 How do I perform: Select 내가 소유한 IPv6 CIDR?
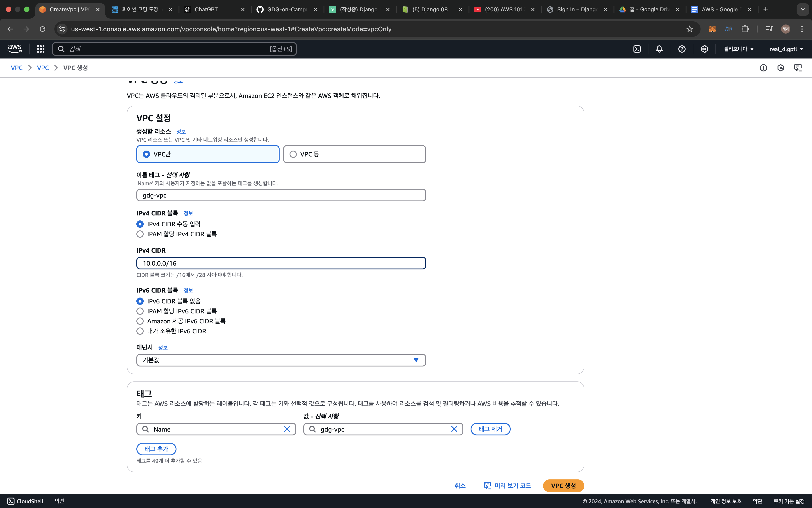[140, 331]
